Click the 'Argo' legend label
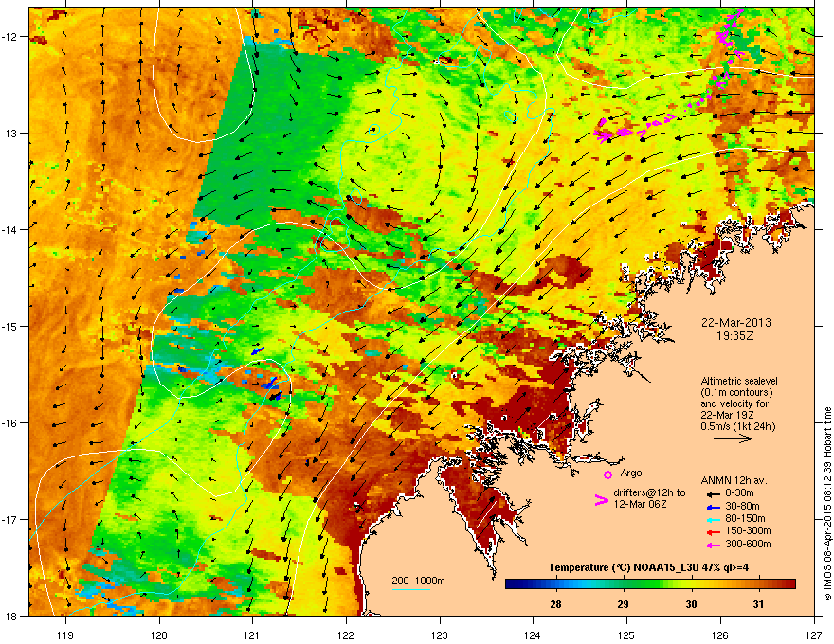Viewport: 834px width, 644px height. (x=631, y=474)
